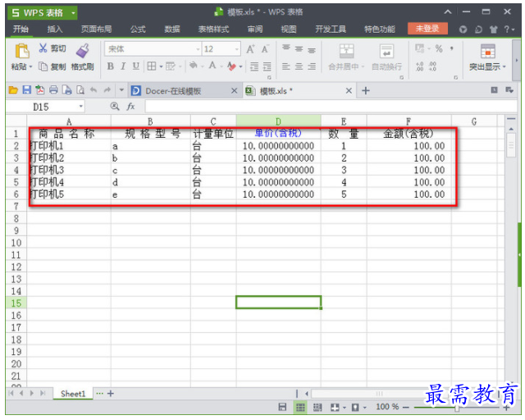Open the 审阅 ribbon tab
The height and width of the screenshot is (420, 525).
255,30
